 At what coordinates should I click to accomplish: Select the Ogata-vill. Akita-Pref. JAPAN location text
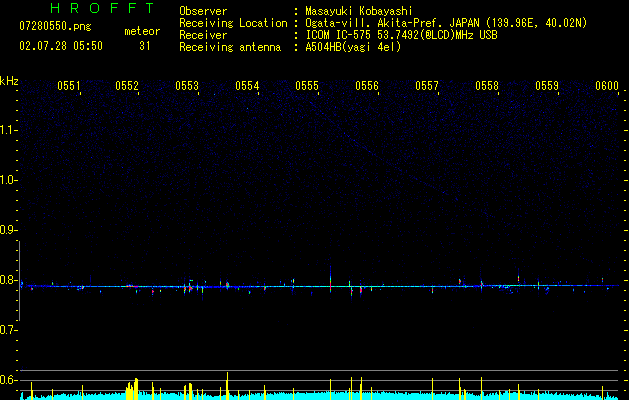[446, 23]
